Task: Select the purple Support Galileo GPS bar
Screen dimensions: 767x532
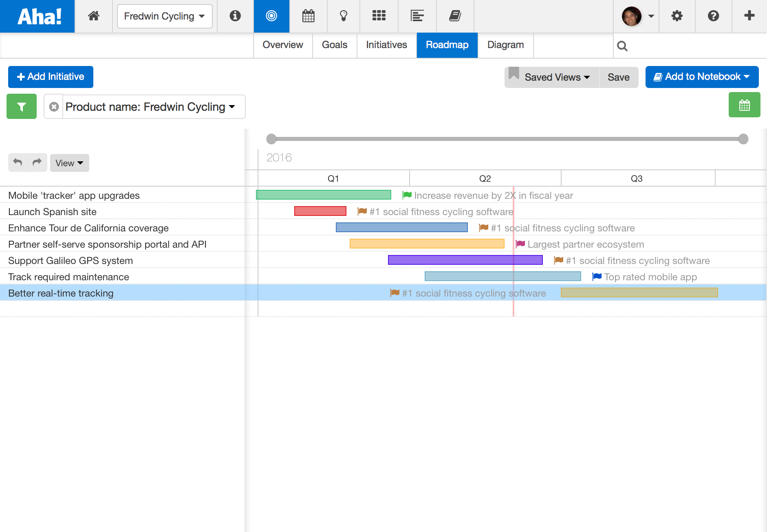Action: [465, 260]
